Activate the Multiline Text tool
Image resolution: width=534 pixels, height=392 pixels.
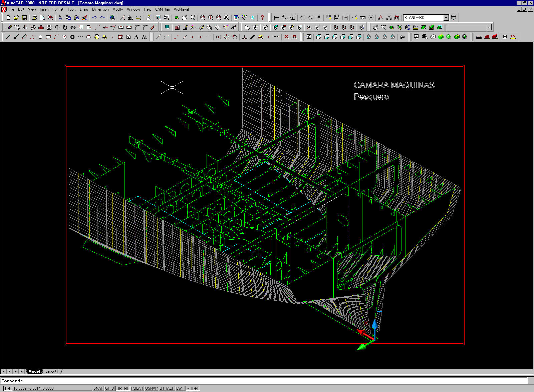(x=136, y=37)
